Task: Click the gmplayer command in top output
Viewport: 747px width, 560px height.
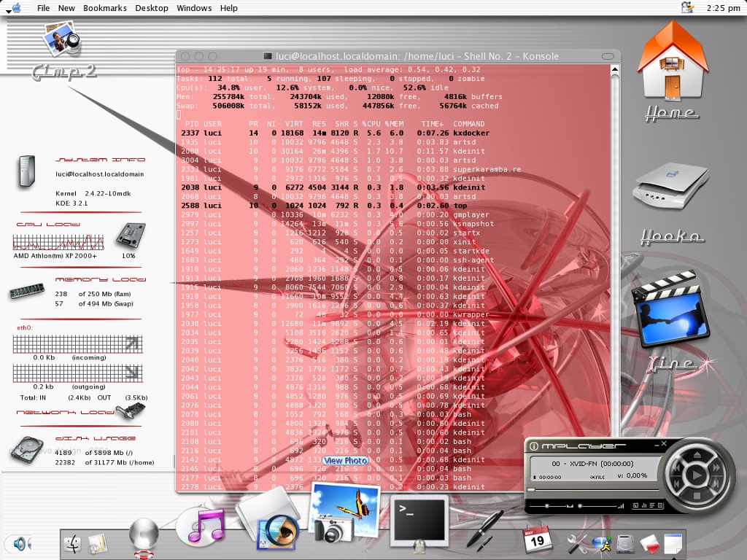Action: click(471, 214)
